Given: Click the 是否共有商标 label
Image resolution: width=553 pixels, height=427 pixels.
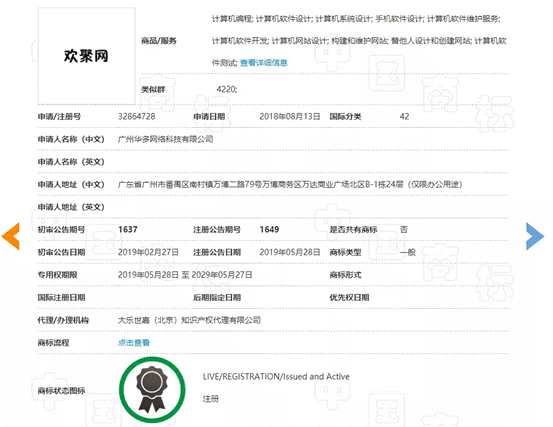Looking at the screenshot, I should pos(353,230).
